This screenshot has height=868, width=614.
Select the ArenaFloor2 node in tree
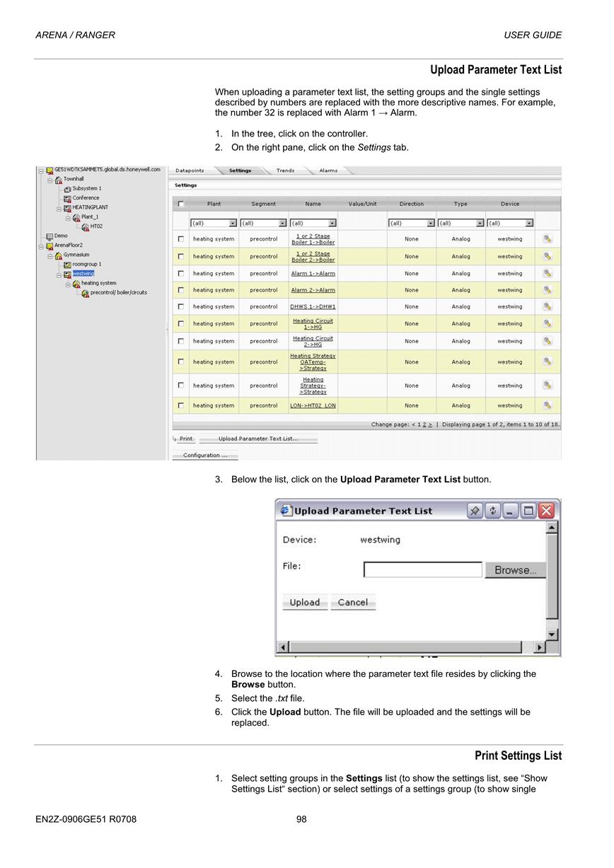tap(69, 245)
